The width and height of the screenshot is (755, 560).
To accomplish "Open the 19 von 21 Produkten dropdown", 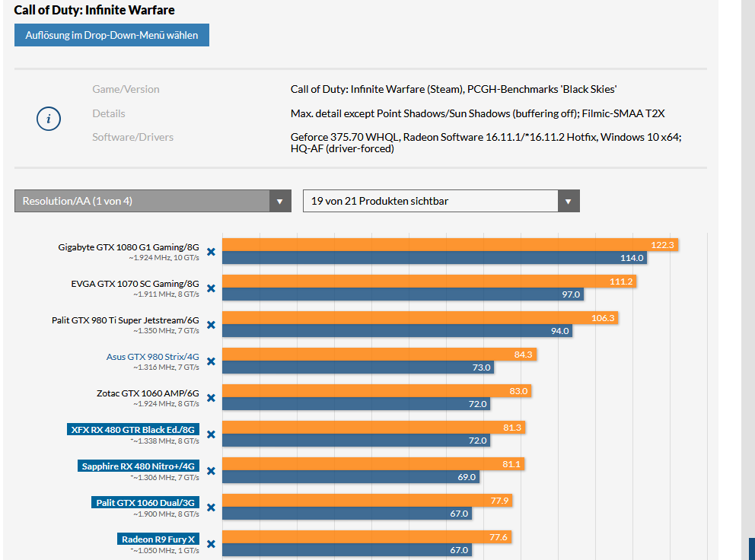I will coord(441,201).
